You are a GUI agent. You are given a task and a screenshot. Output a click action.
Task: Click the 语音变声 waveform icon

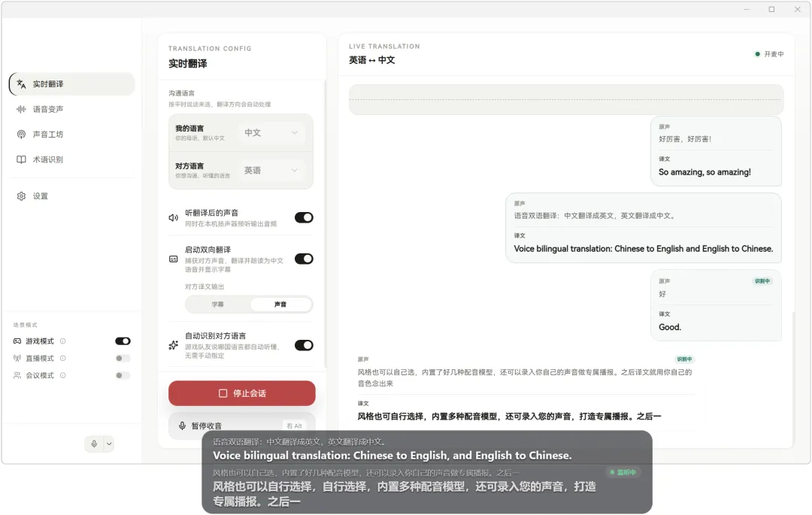tap(21, 109)
